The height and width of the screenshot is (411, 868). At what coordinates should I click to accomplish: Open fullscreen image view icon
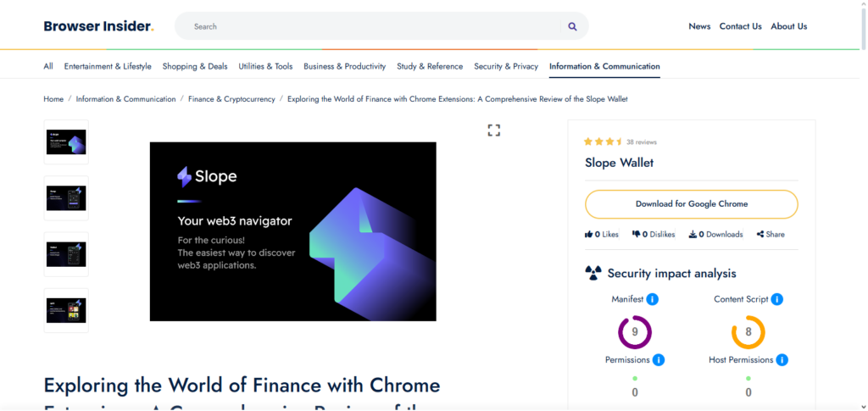(494, 130)
